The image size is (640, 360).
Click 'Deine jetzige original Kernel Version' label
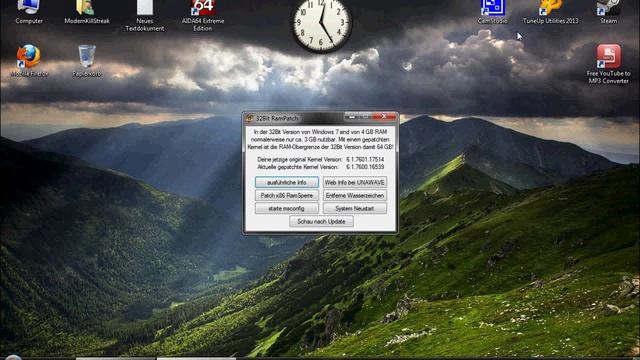[300, 160]
